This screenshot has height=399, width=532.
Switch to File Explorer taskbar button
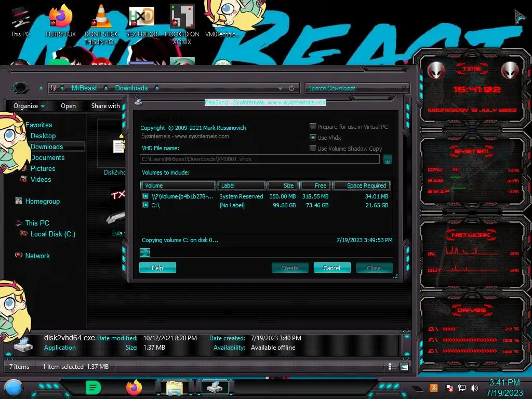tap(175, 388)
